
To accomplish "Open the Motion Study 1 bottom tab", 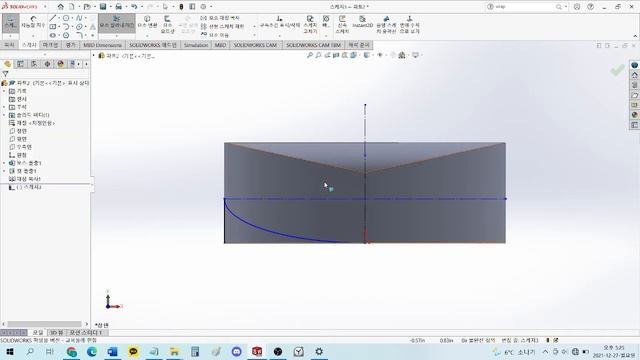I will tap(86, 333).
